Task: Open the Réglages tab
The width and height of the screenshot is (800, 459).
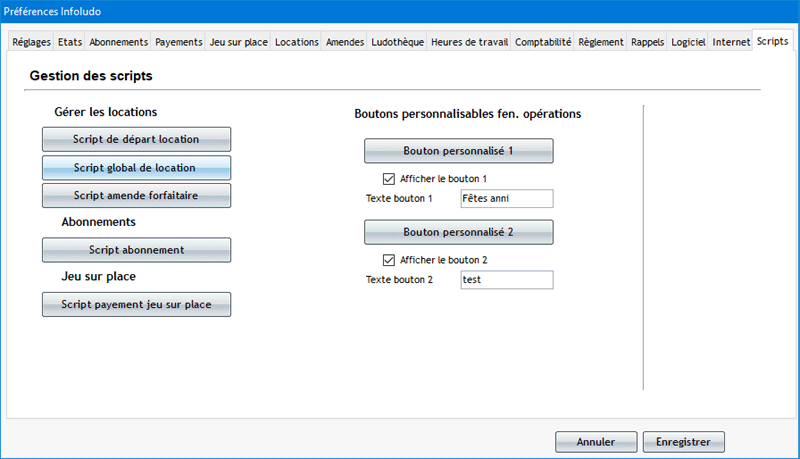Action: click(x=31, y=42)
